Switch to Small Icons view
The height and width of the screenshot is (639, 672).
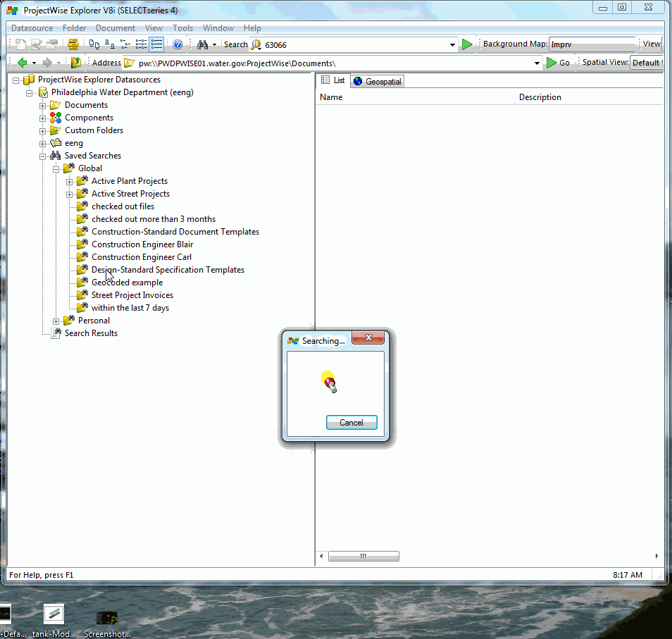click(x=110, y=44)
